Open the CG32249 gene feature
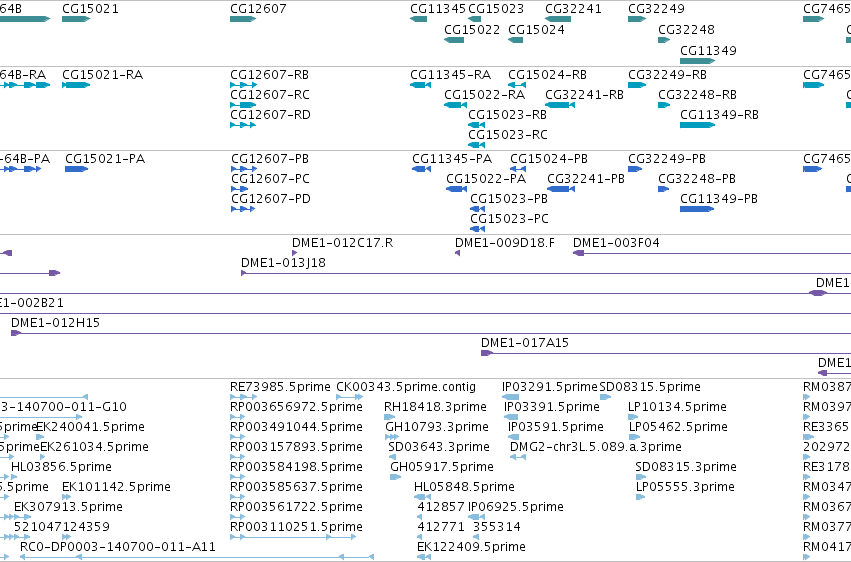851x562 pixels. 637,19
